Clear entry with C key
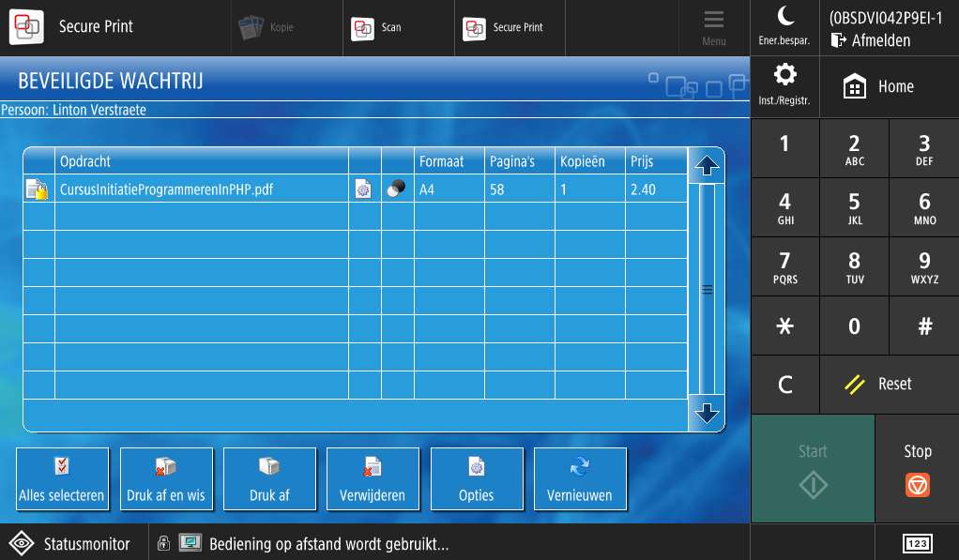959x560 pixels. tap(784, 385)
